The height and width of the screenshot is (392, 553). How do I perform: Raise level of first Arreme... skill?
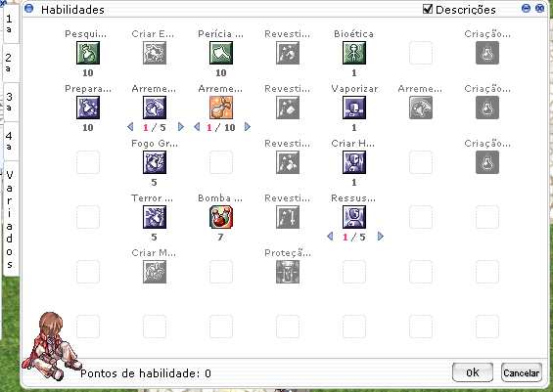tap(181, 127)
